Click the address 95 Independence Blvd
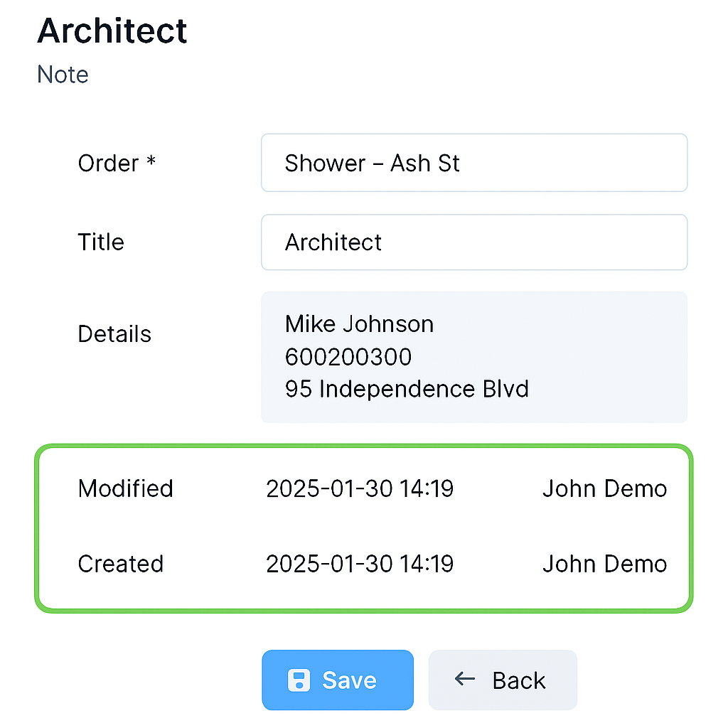728x728 pixels. 407,389
